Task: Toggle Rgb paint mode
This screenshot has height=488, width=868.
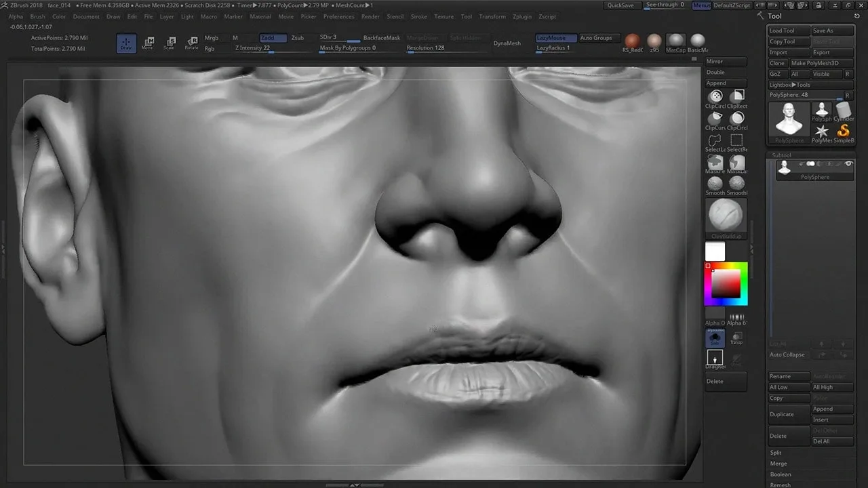Action: [210, 48]
